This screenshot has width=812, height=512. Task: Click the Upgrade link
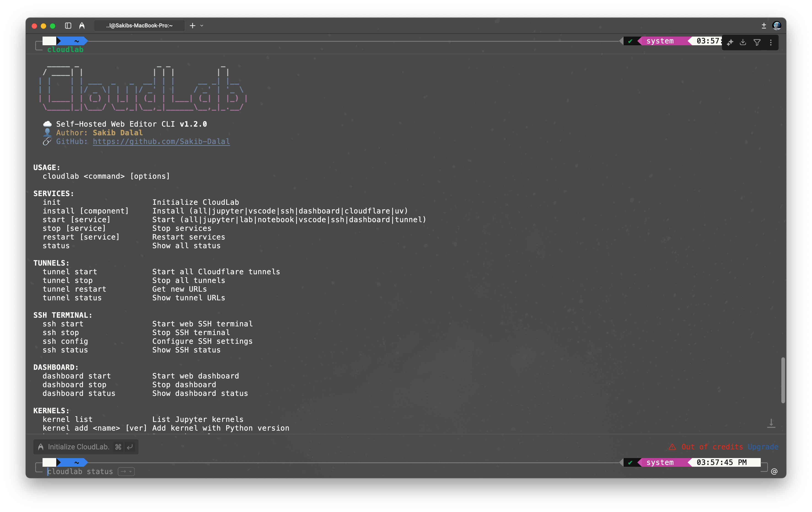pos(763,447)
